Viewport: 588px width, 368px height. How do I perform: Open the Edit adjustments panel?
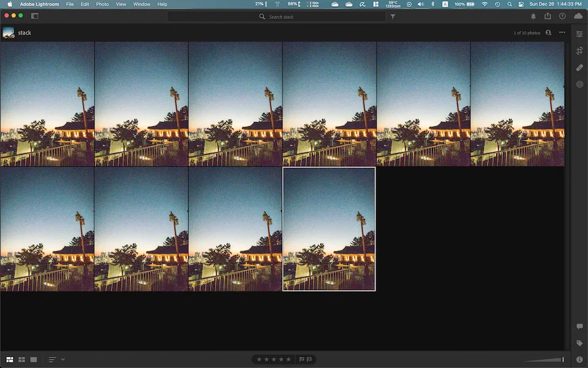pyautogui.click(x=579, y=34)
